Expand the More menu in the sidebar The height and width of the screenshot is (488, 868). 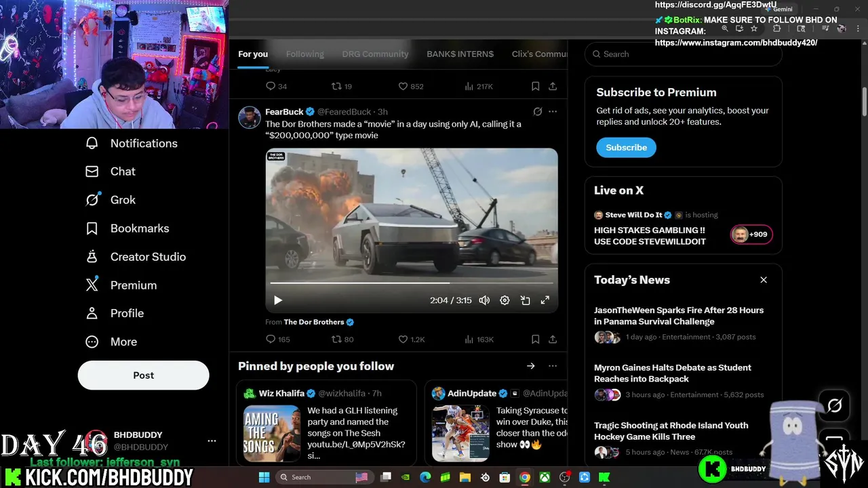tap(111, 342)
